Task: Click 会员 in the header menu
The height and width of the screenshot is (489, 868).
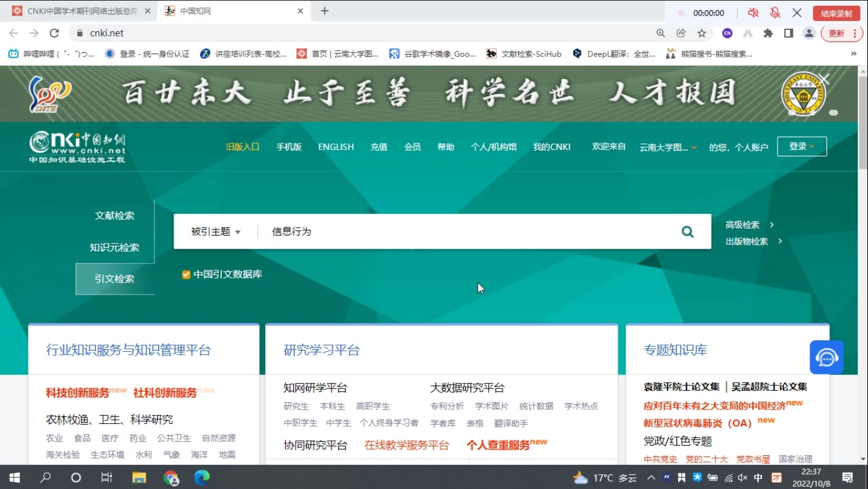Action: tap(412, 147)
